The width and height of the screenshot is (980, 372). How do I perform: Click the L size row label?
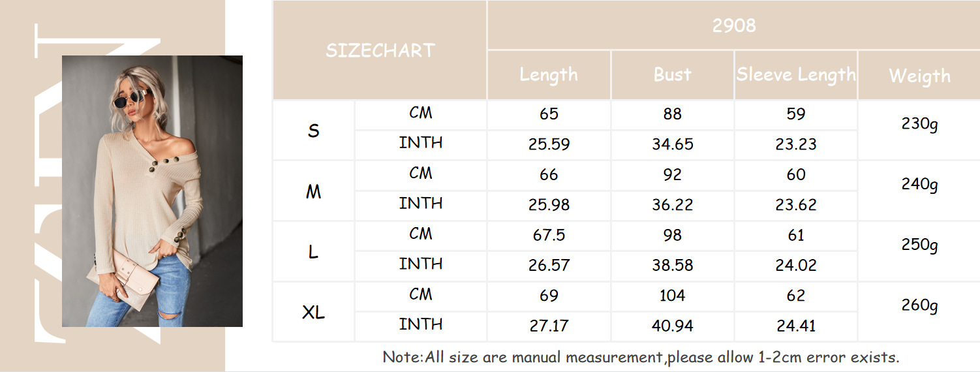(313, 252)
